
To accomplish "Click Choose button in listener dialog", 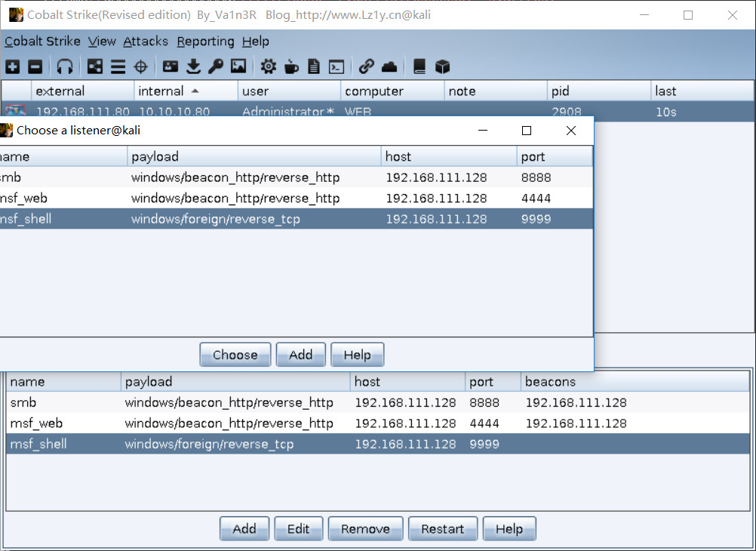I will pos(235,355).
